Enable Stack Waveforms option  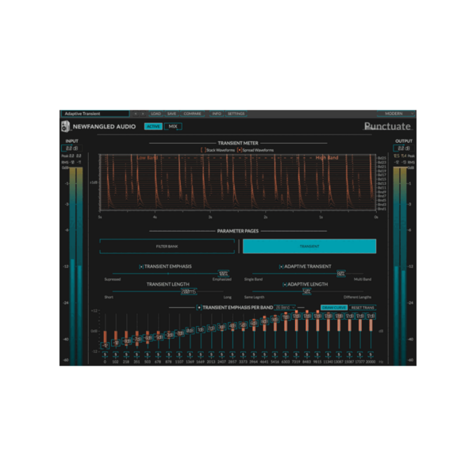coord(203,150)
